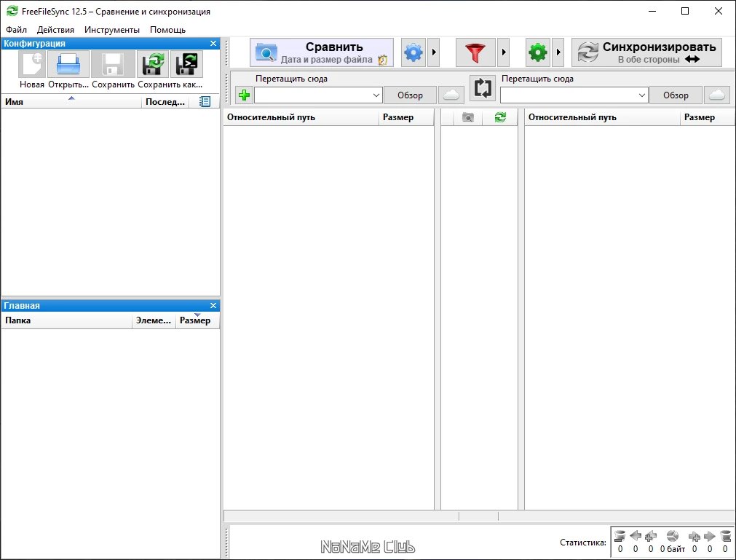Select cloud storage for right folder

(x=717, y=95)
